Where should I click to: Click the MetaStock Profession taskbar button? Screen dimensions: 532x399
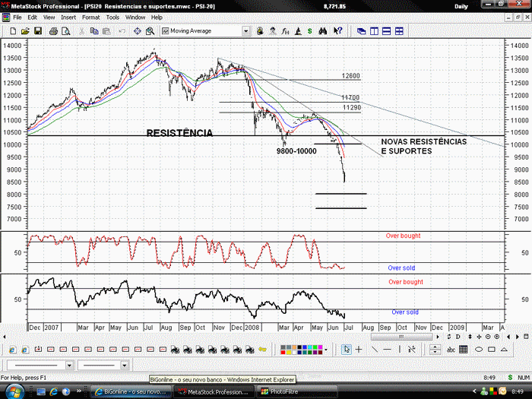pyautogui.click(x=214, y=391)
